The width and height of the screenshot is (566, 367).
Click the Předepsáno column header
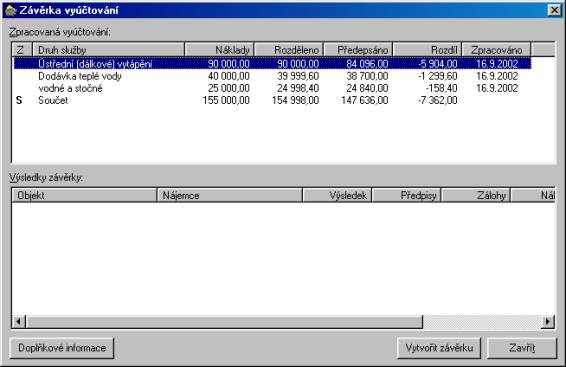pos(358,50)
